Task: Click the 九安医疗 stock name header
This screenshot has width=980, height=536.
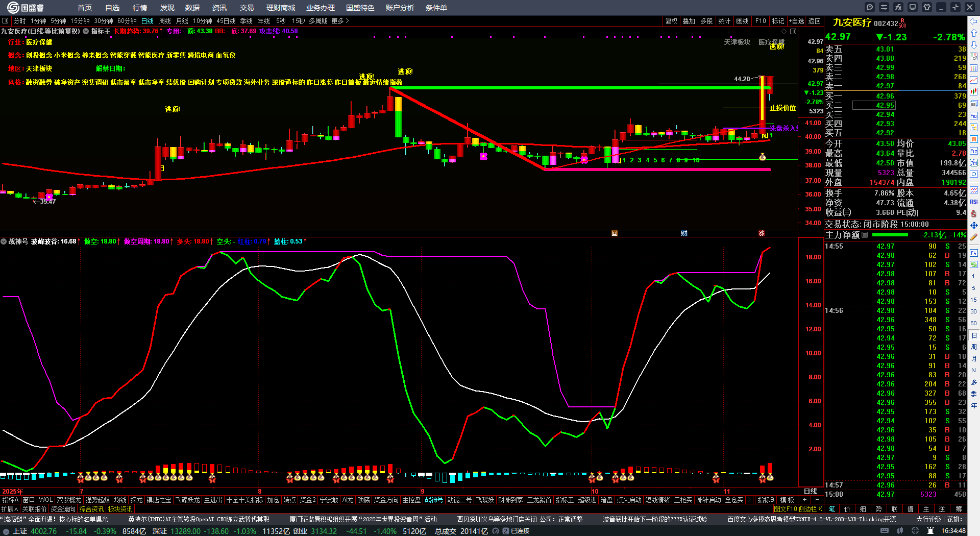Action: point(852,22)
